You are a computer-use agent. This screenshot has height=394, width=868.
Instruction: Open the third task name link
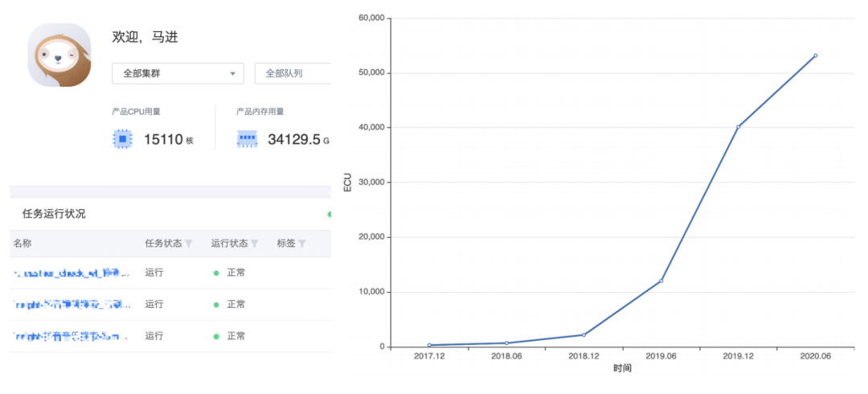[71, 335]
